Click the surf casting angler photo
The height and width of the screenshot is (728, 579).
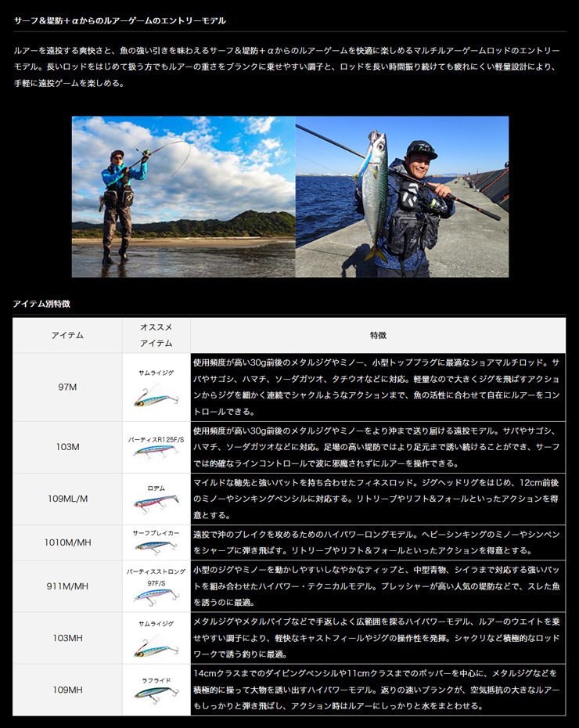click(183, 196)
